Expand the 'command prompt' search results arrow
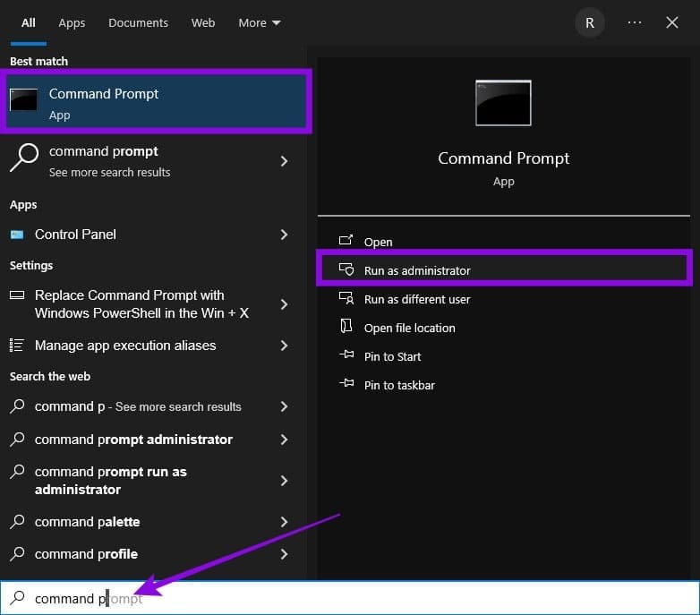Screen dimensions: 700x615 pyautogui.click(x=284, y=161)
